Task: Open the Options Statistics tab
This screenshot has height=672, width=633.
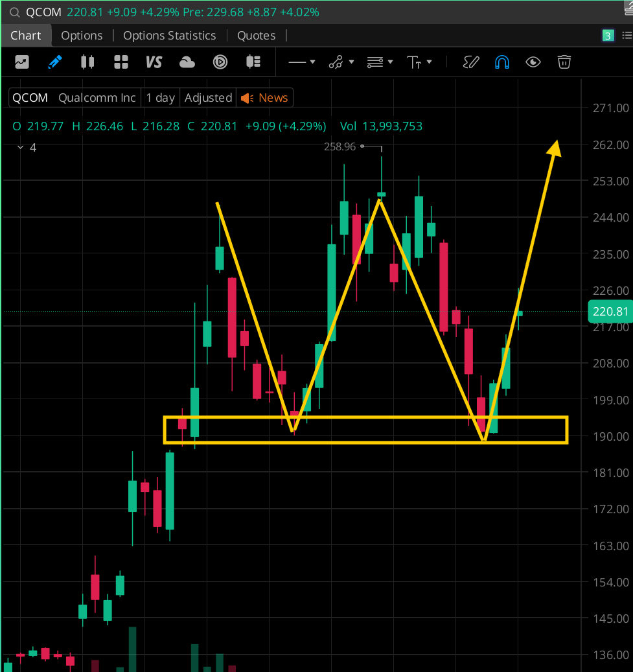Action: [170, 36]
